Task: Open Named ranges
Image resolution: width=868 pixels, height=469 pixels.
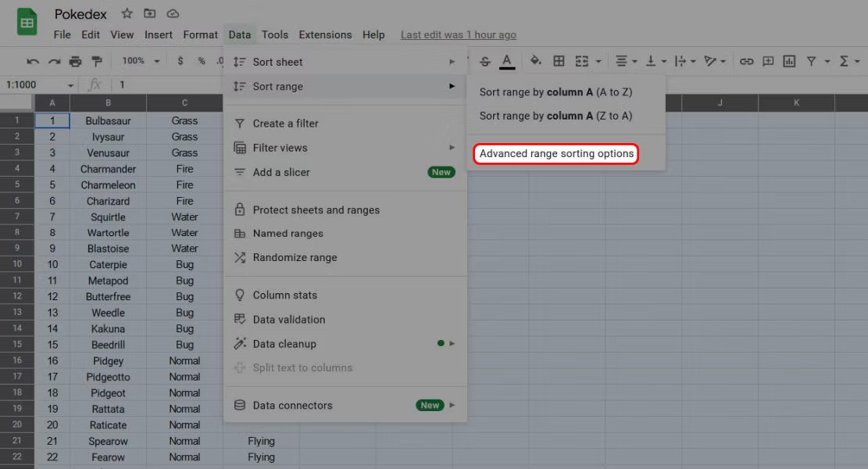Action: [x=345, y=234]
